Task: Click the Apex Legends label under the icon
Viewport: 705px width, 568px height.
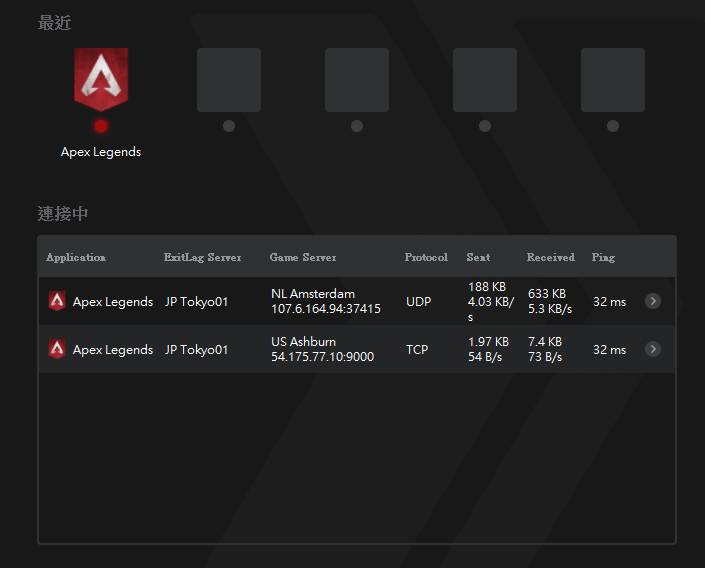Action: (x=101, y=152)
